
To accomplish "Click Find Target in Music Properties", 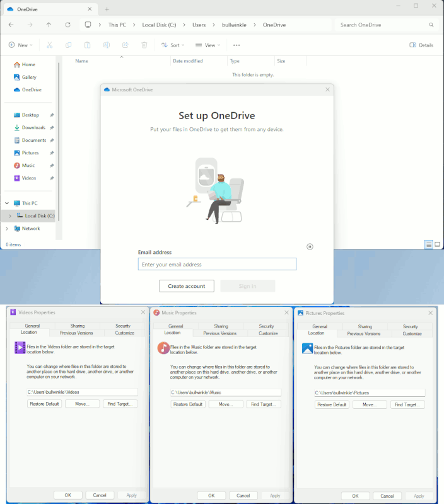I will point(264,404).
